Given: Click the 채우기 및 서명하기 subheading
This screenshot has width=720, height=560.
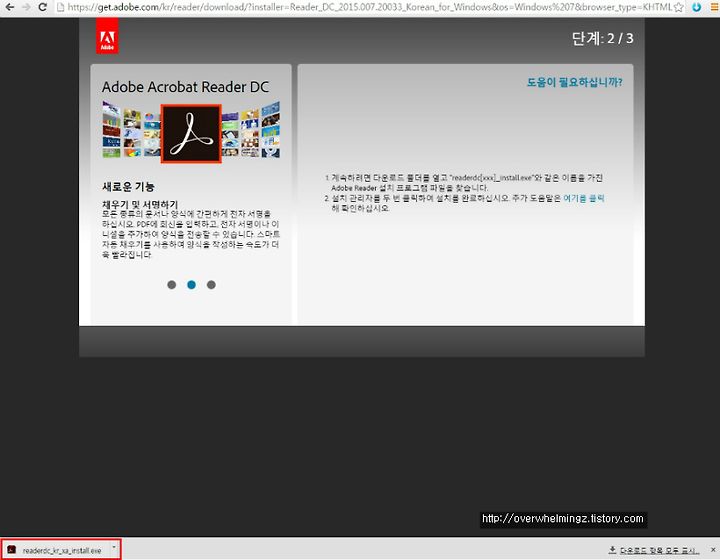Looking at the screenshot, I should pyautogui.click(x=140, y=204).
